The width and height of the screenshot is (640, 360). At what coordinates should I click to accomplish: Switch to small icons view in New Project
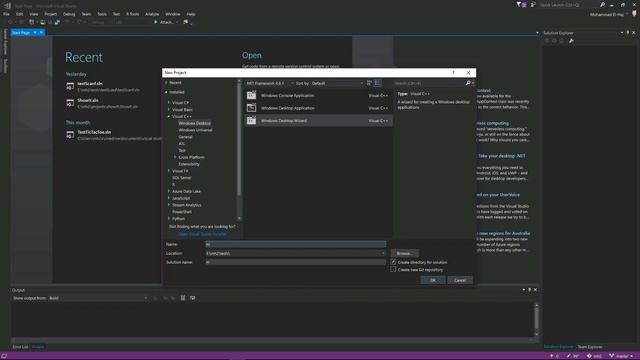pyautogui.click(x=369, y=83)
